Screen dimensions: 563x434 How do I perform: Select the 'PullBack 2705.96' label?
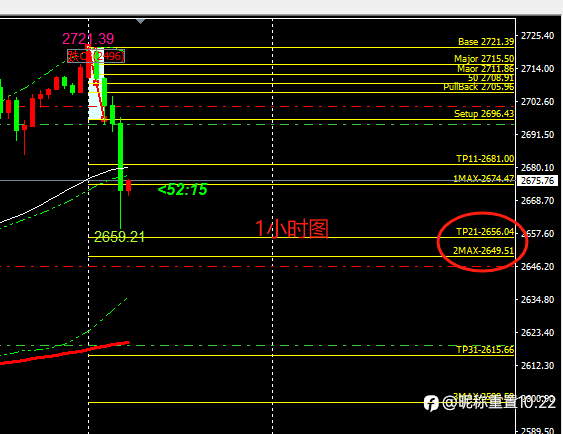click(479, 87)
